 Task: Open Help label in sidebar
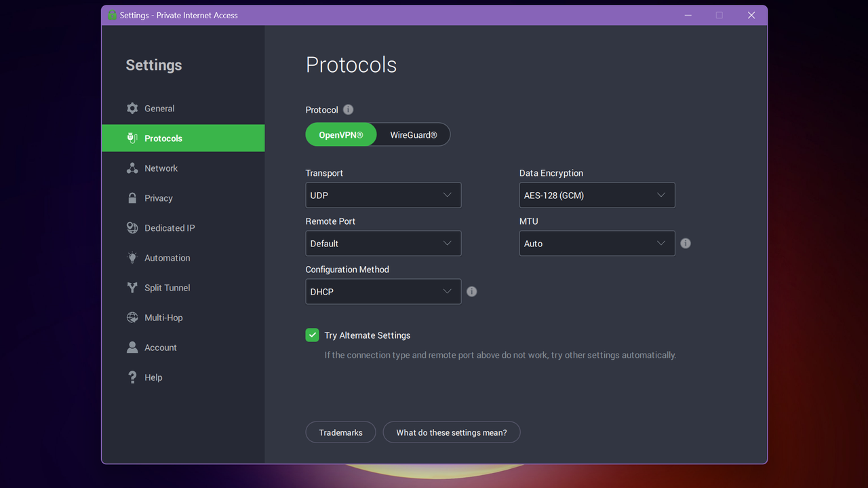153,377
